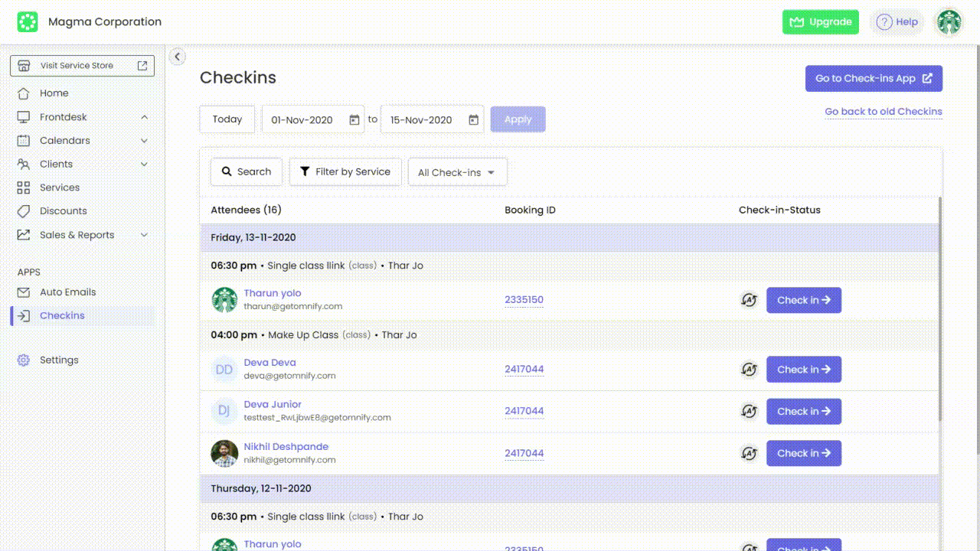Click the Help question mark button
The image size is (980, 551).
[897, 22]
